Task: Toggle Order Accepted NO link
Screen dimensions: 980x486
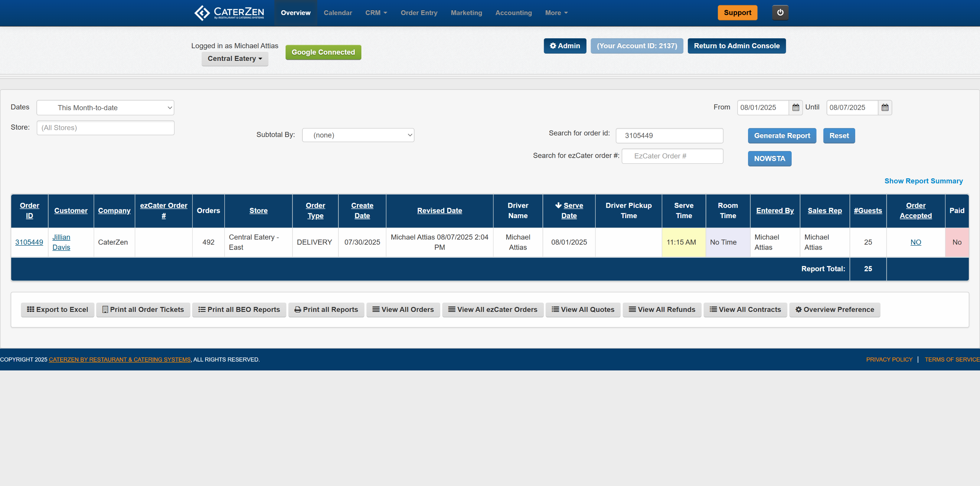Action: point(915,242)
